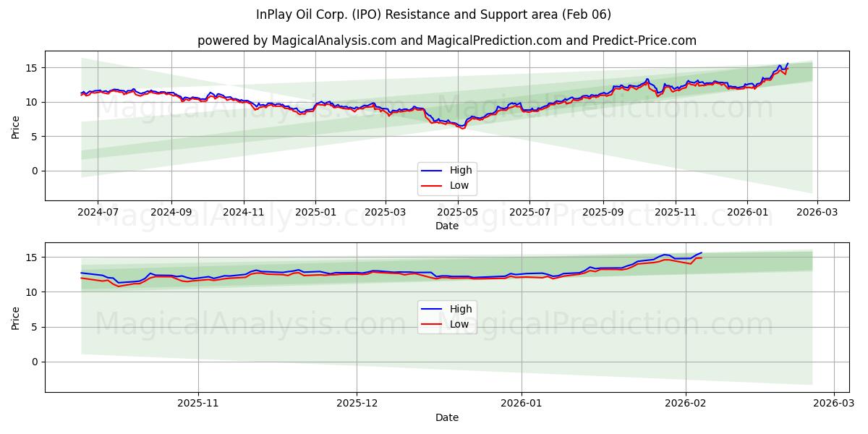
Task: Click the top chart x-axis label '2026-03'
Action: coord(817,213)
